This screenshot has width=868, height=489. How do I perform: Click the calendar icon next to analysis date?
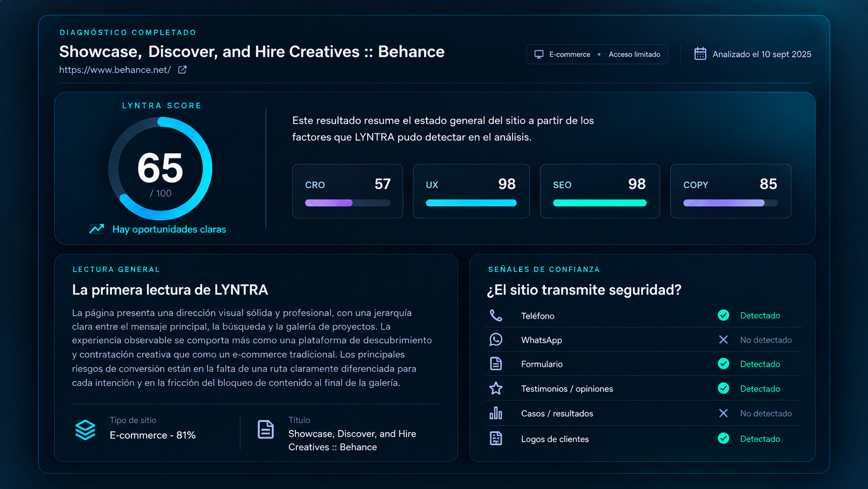coord(700,54)
